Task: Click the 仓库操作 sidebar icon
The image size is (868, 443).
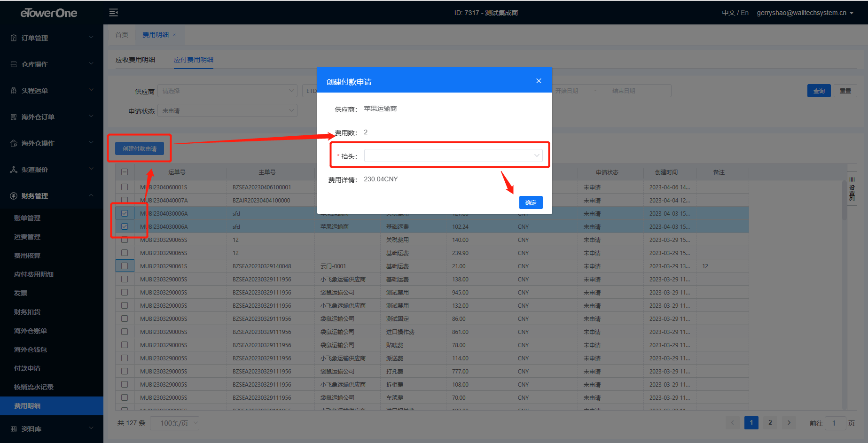Action: click(14, 64)
